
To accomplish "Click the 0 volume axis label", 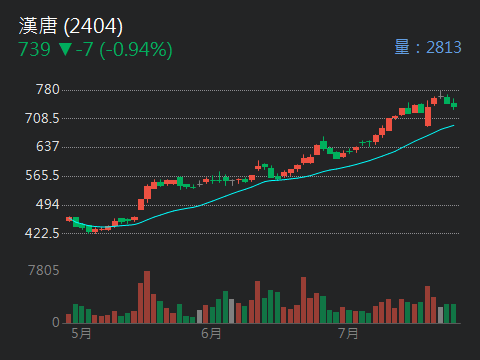I will 56,322.
